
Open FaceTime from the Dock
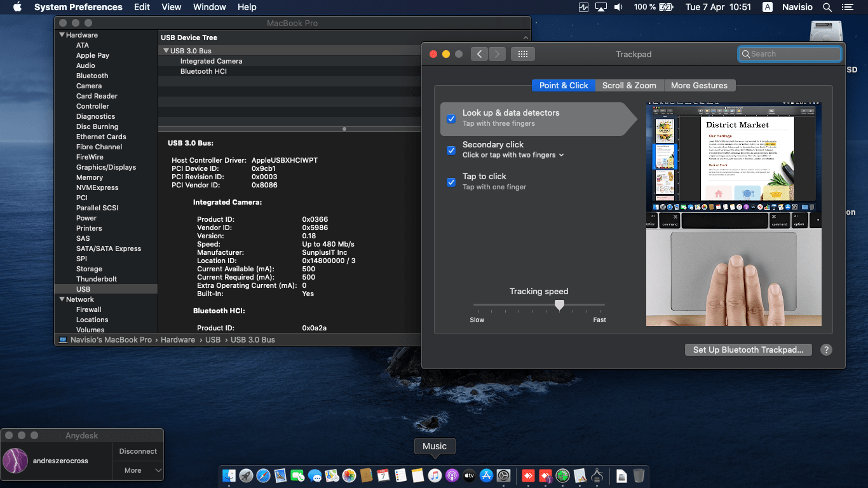tap(297, 475)
